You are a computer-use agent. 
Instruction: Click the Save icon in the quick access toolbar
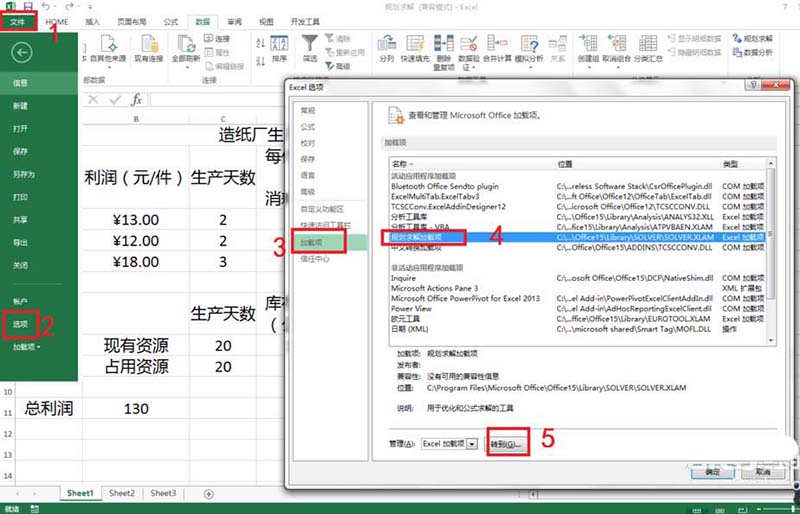coord(28,7)
